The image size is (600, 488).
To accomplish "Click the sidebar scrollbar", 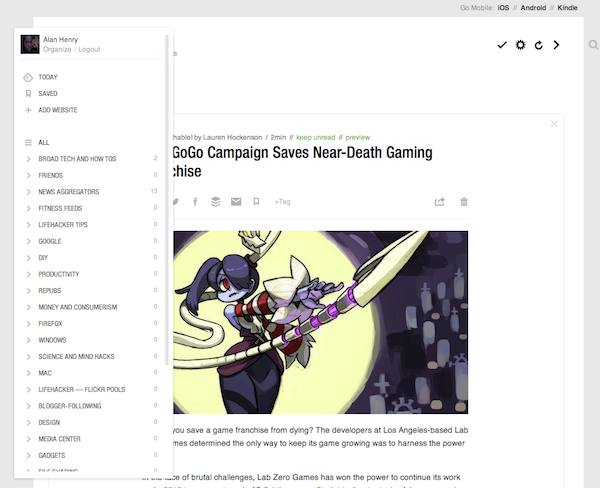I will point(167,199).
